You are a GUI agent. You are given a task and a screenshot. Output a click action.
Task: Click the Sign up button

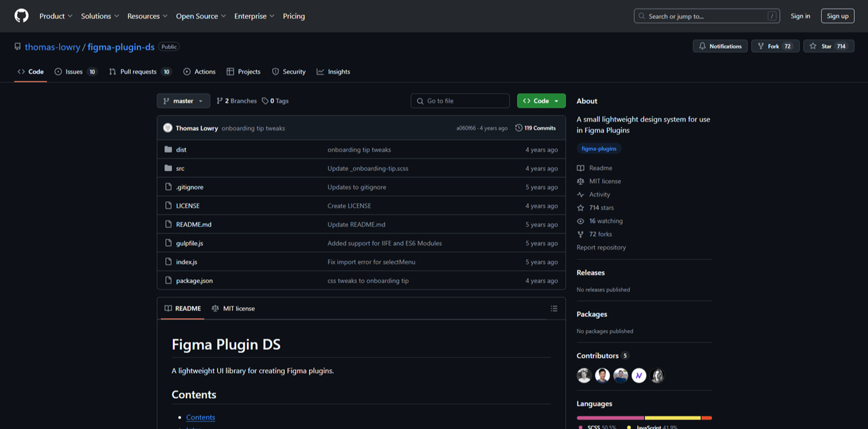click(x=837, y=16)
